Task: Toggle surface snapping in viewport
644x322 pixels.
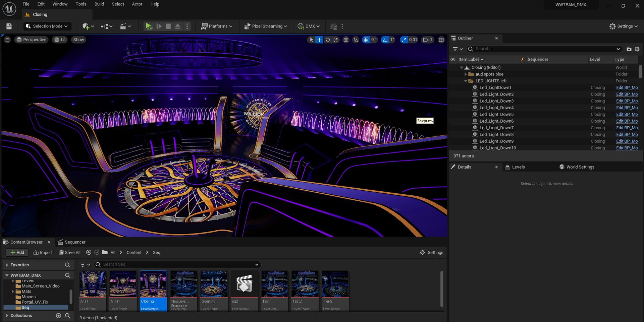Action: [x=356, y=40]
